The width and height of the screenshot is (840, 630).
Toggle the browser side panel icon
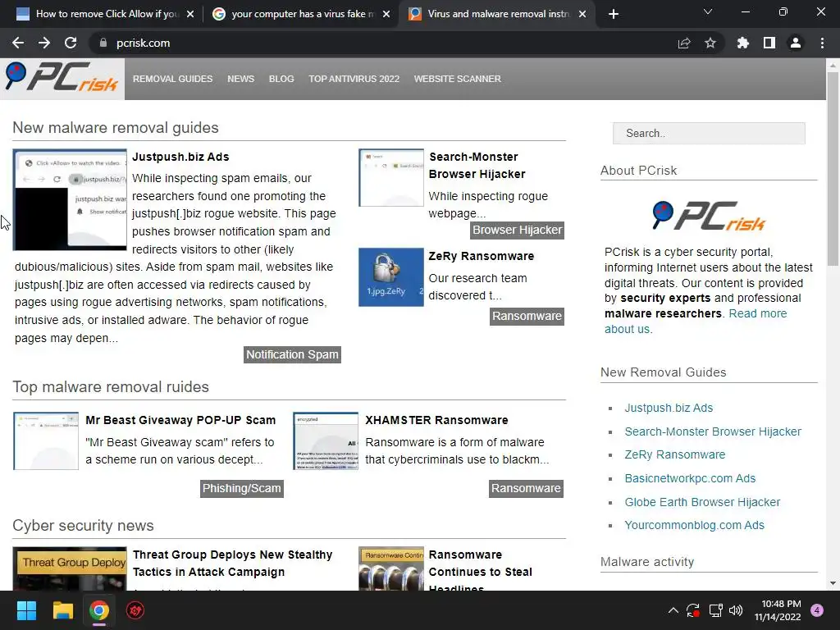point(769,43)
